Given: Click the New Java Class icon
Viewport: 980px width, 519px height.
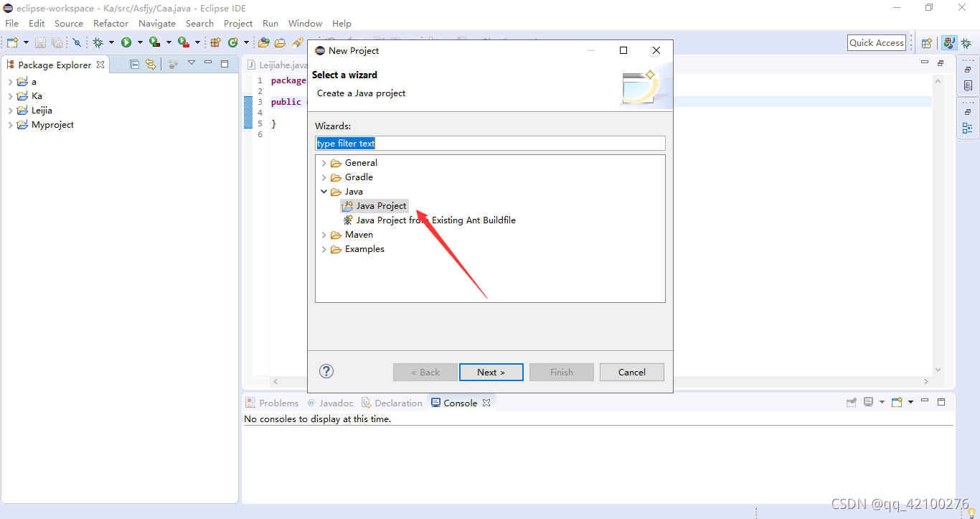Looking at the screenshot, I should click(x=233, y=43).
